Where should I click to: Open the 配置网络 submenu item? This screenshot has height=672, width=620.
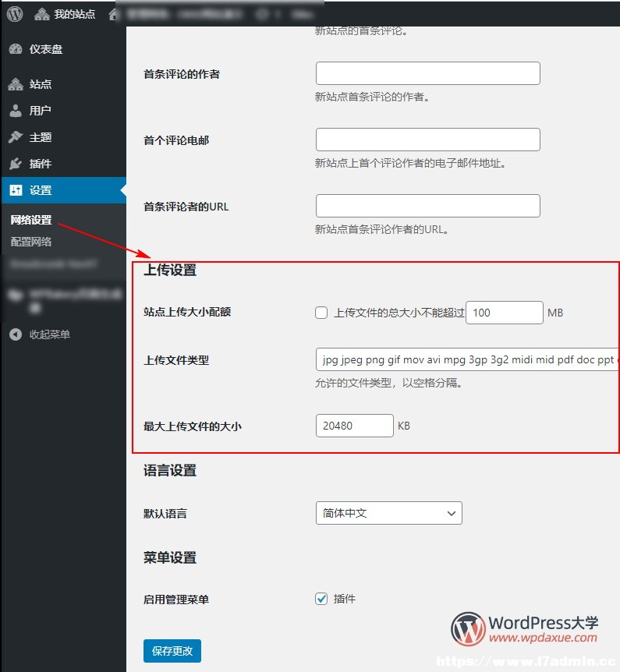tap(31, 242)
